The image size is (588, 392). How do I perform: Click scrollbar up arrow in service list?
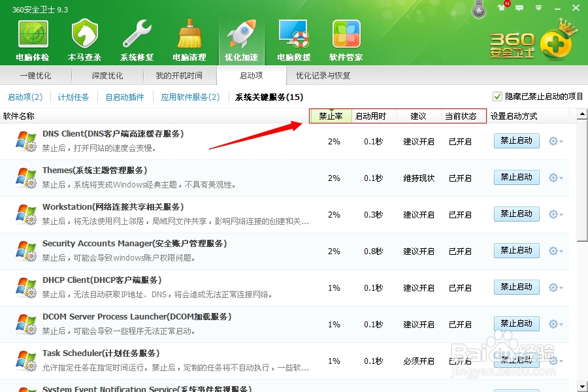[582, 114]
